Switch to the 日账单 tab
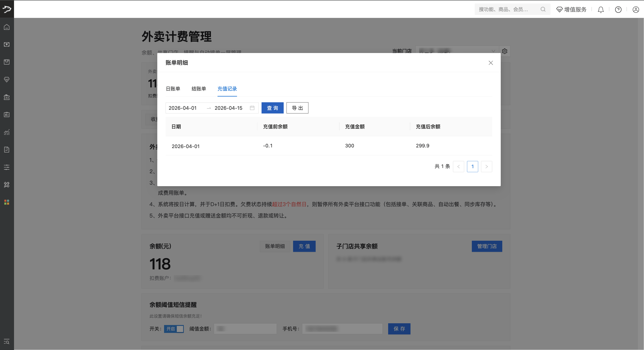644x350 pixels. point(173,89)
